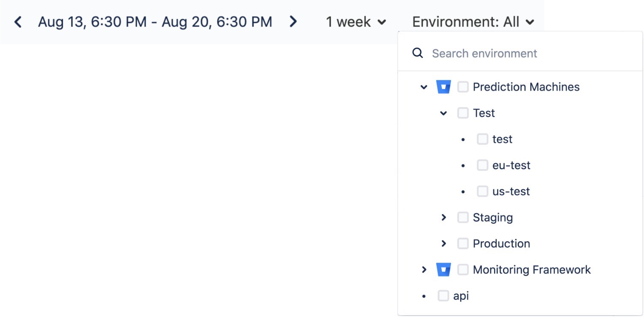
Task: Click the Prediction Machines Bitbucket icon
Action: pos(443,87)
